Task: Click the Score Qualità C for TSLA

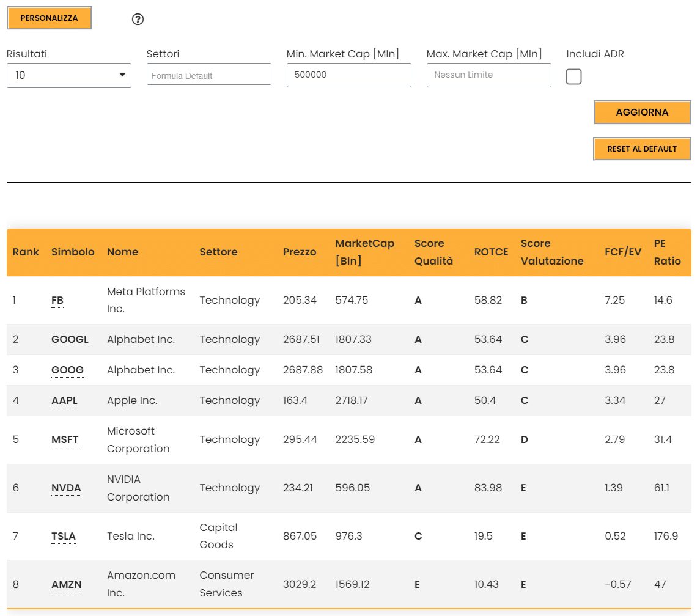Action: 418,536
